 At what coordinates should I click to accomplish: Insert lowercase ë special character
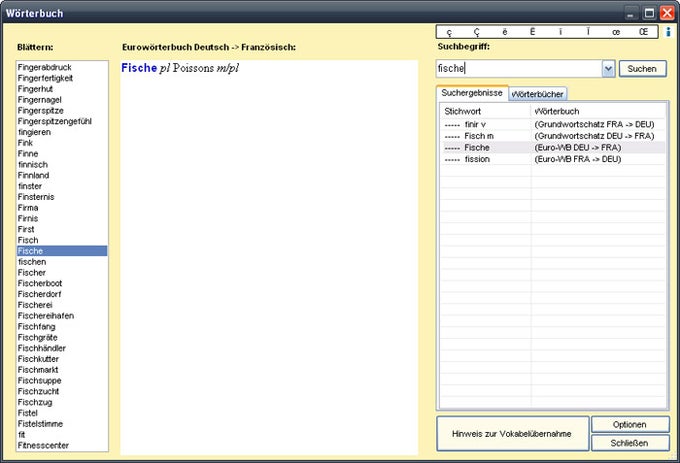pyautogui.click(x=504, y=32)
